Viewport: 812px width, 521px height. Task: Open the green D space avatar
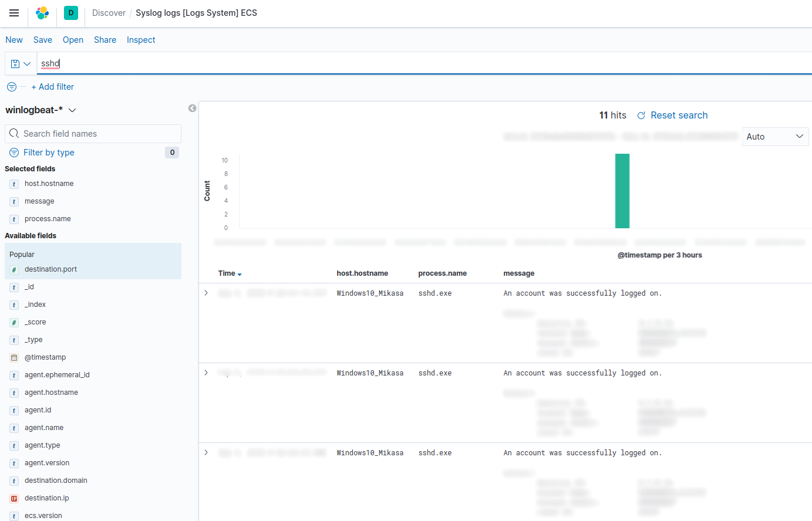(x=71, y=13)
